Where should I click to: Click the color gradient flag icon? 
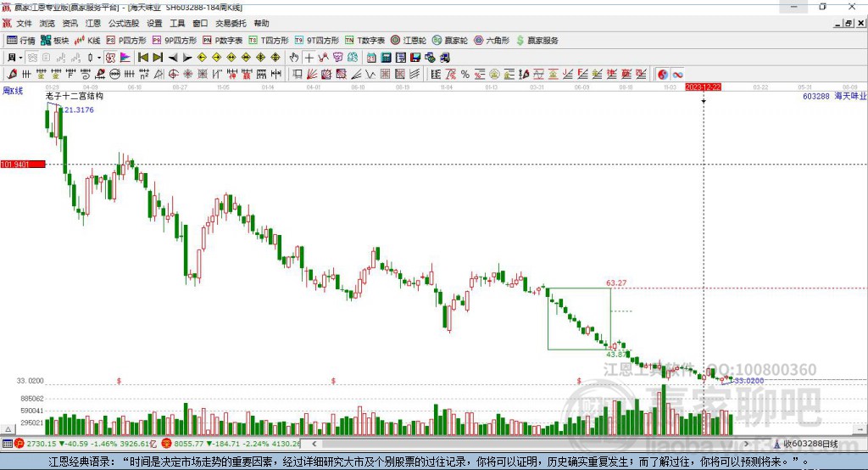coord(125,58)
